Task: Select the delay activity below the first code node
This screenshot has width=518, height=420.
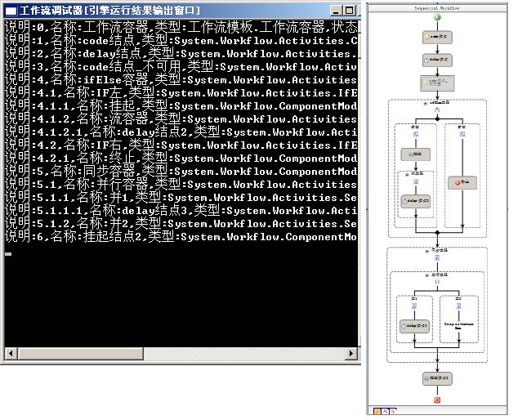Action: [437, 60]
